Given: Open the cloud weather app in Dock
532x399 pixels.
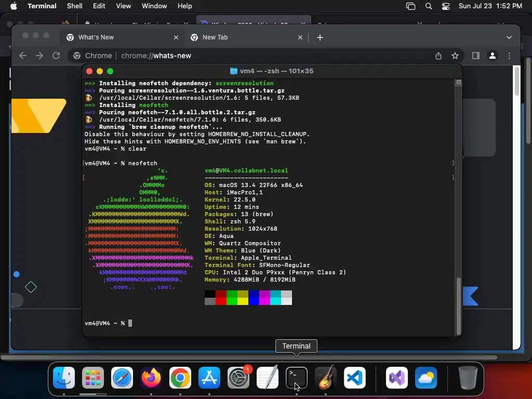Looking at the screenshot, I should point(426,378).
